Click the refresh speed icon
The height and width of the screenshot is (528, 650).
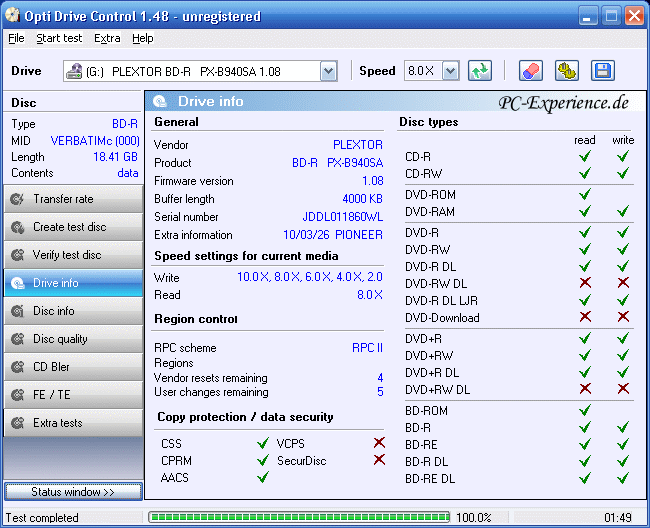(481, 71)
